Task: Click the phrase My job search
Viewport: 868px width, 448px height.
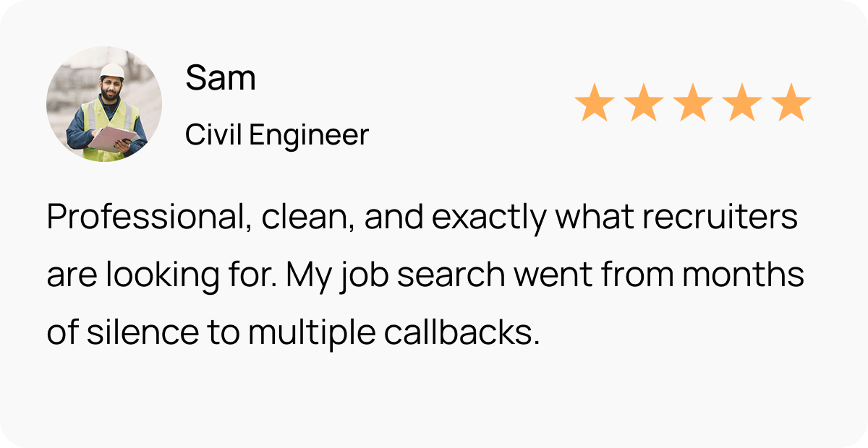Action: [x=406, y=277]
